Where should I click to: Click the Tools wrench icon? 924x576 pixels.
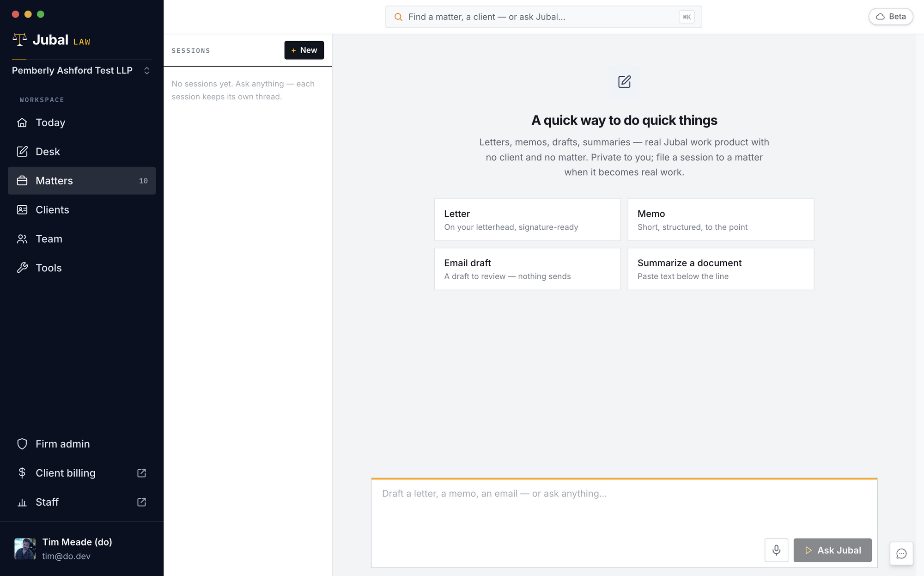pyautogui.click(x=22, y=268)
